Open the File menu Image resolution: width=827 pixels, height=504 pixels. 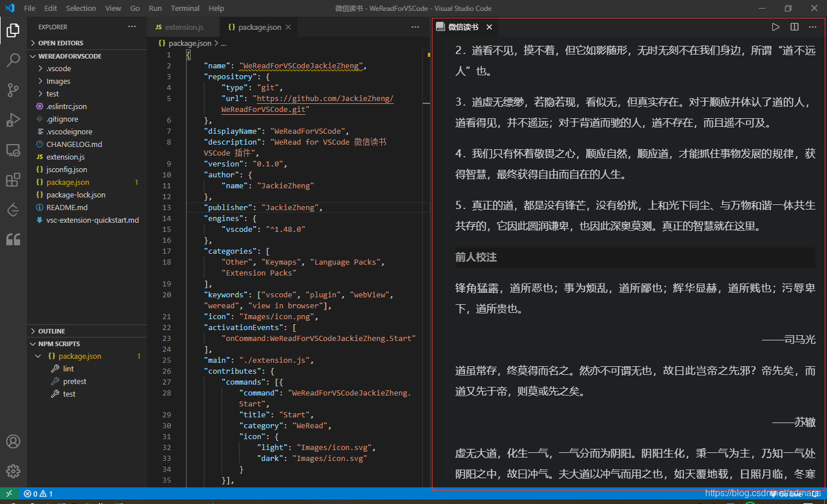[30, 8]
